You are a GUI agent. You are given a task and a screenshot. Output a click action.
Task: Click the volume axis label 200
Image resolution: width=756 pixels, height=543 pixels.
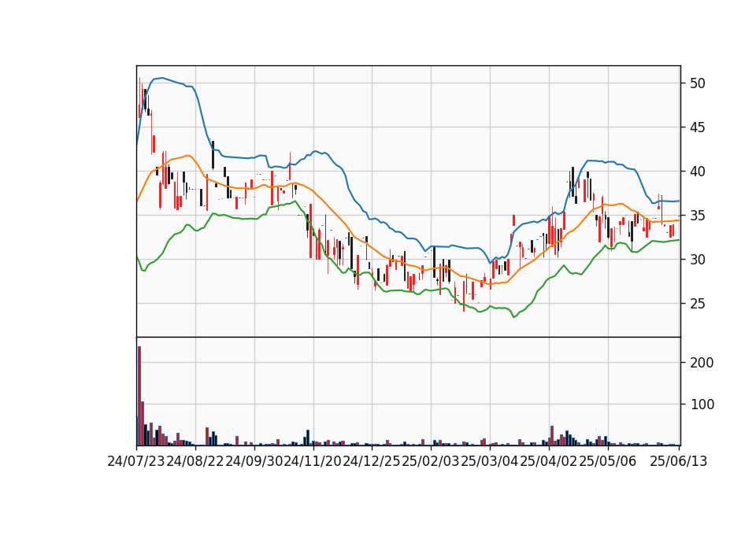pos(702,362)
